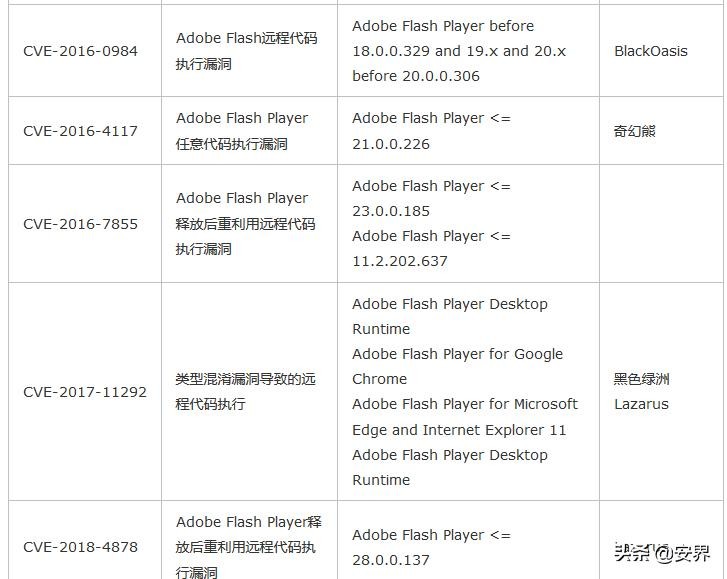Viewport: 727px width, 579px height.
Task: Click the BlackOasis group name
Action: (650, 51)
